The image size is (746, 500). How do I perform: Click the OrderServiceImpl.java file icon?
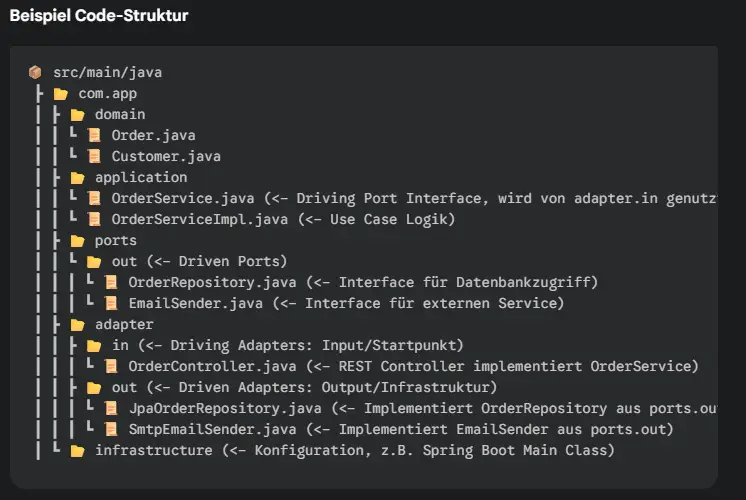[x=94, y=219]
